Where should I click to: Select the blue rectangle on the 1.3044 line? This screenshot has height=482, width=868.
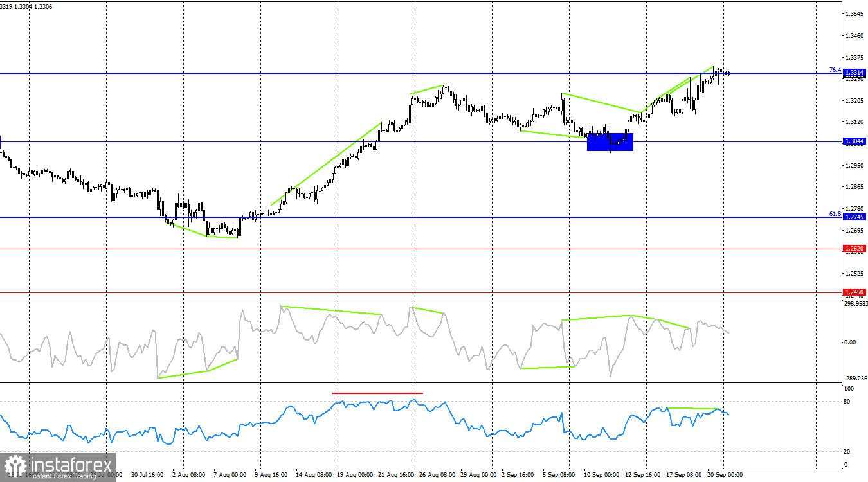click(610, 141)
